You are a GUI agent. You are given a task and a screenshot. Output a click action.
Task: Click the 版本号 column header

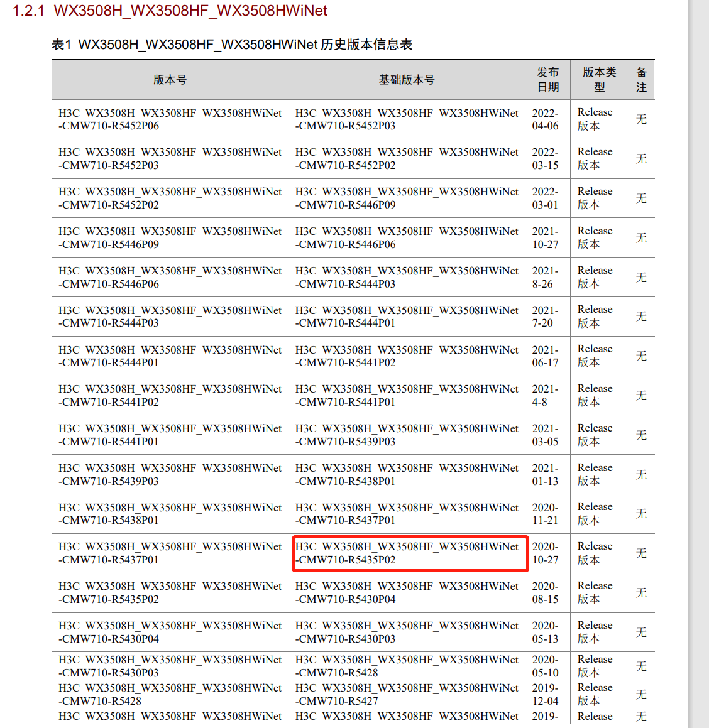(170, 80)
